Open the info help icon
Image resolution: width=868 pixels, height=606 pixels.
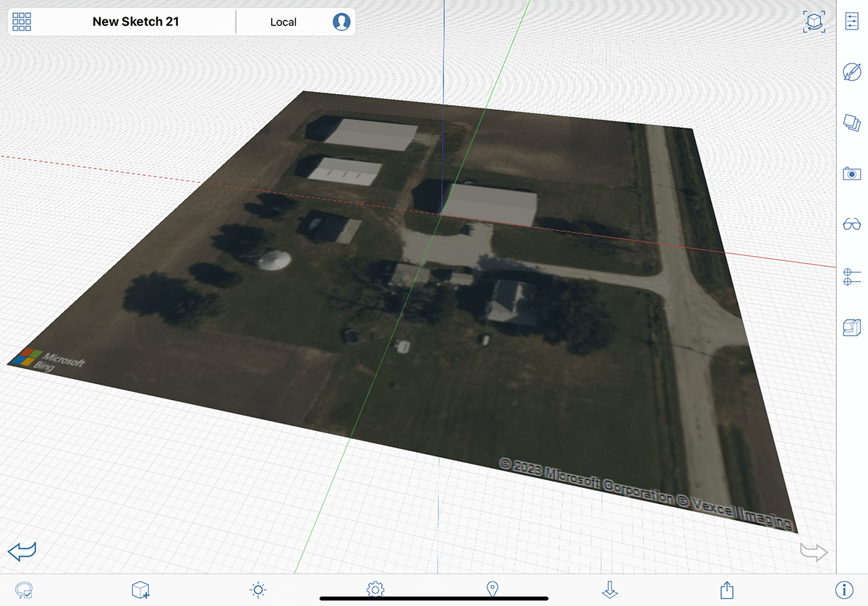pyautogui.click(x=843, y=590)
